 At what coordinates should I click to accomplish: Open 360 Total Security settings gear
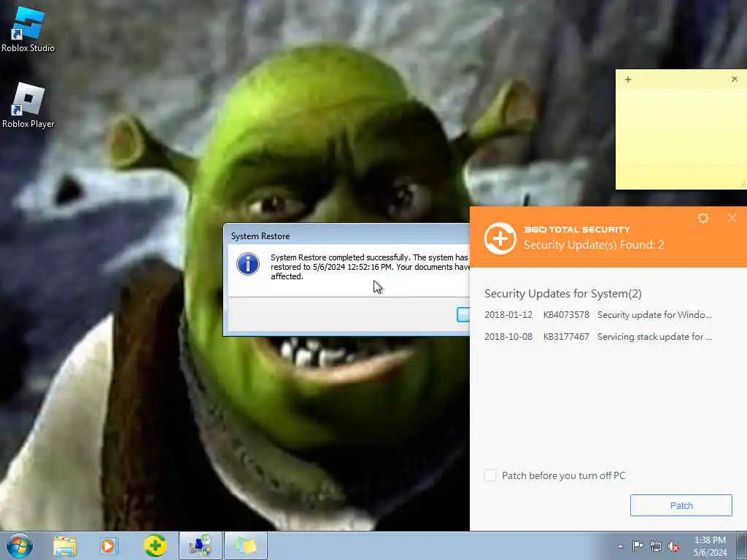tap(703, 219)
